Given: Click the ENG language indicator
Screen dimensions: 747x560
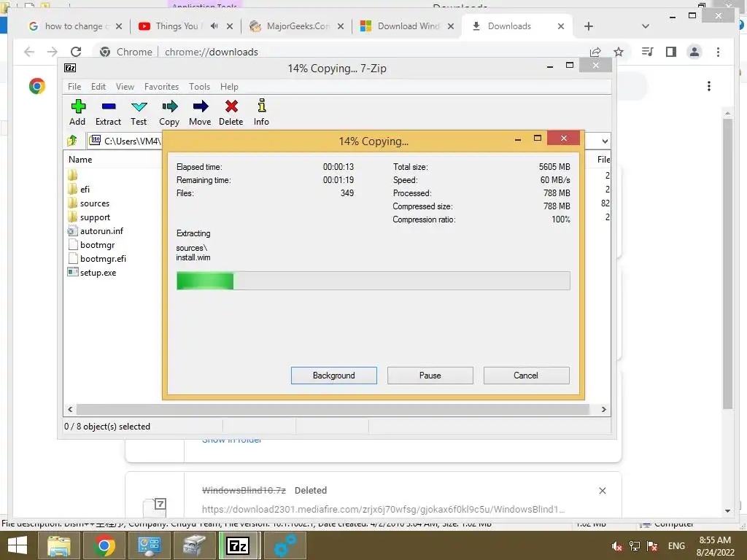Looking at the screenshot, I should [x=676, y=546].
